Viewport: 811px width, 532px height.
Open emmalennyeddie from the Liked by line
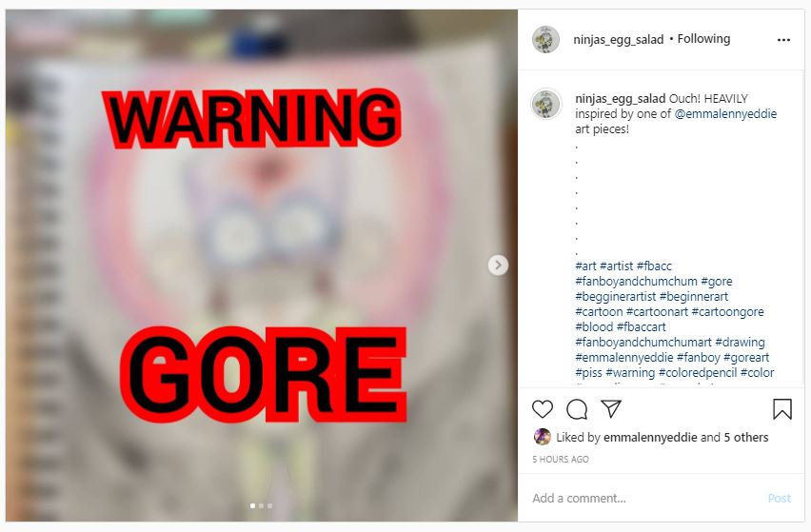tap(650, 438)
